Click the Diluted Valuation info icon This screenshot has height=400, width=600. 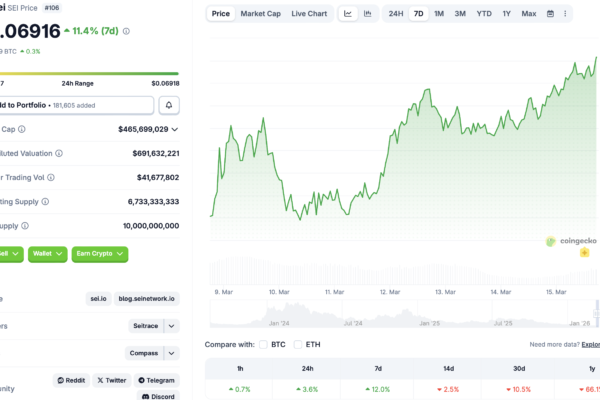59,153
